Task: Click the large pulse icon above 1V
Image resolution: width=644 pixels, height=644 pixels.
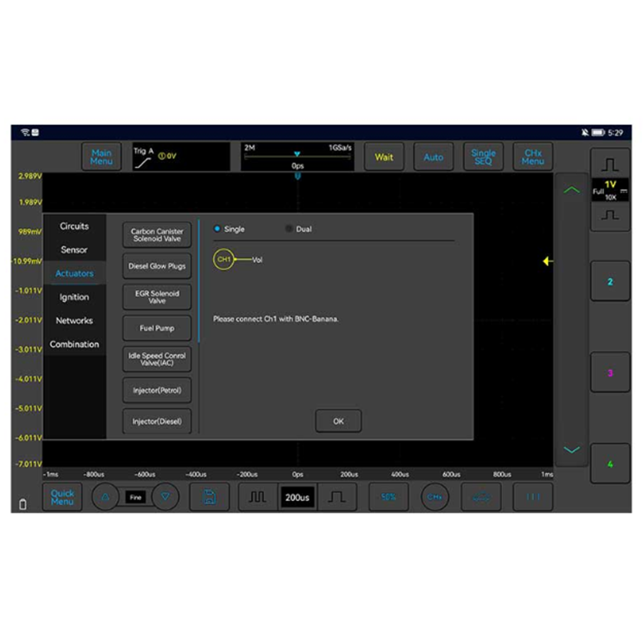Action: 610,164
